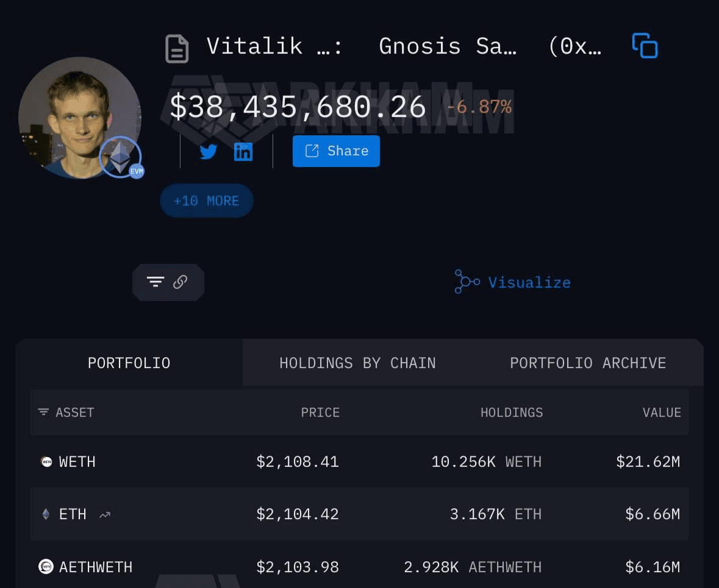Click the filter lines icon
719x588 pixels.
(x=156, y=282)
